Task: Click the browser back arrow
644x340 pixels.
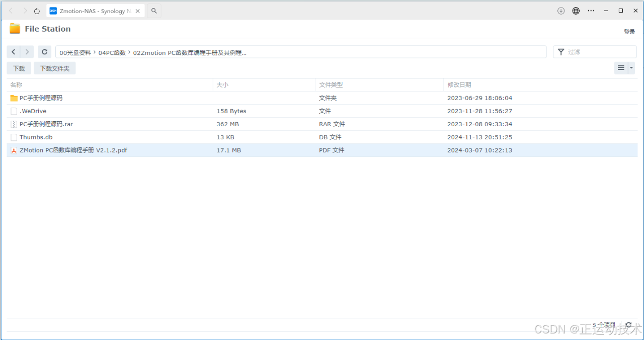Action: [11, 11]
